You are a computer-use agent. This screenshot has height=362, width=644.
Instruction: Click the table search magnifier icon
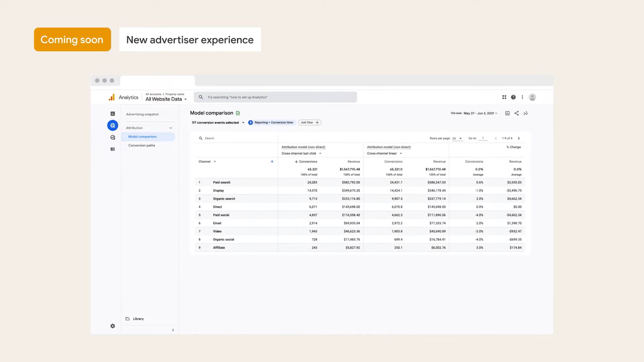201,138
